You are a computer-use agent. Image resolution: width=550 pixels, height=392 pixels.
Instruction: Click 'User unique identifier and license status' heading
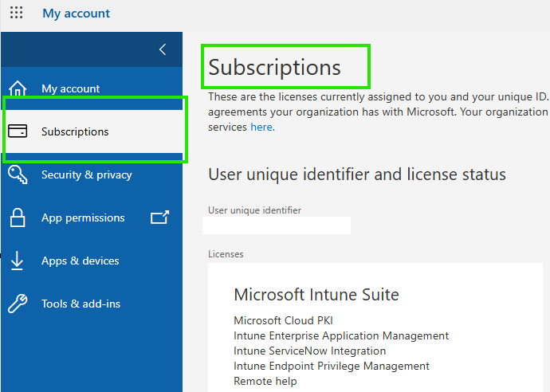357,174
